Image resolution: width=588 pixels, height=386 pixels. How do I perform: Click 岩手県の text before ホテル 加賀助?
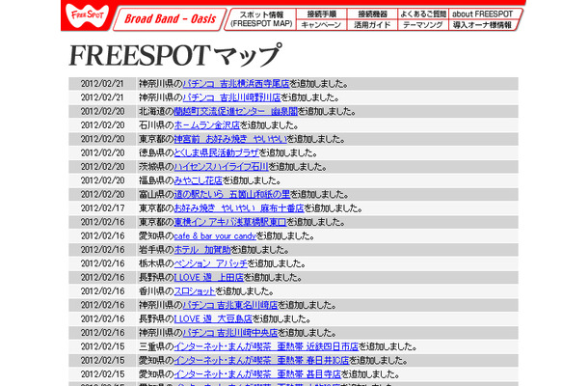click(156, 250)
